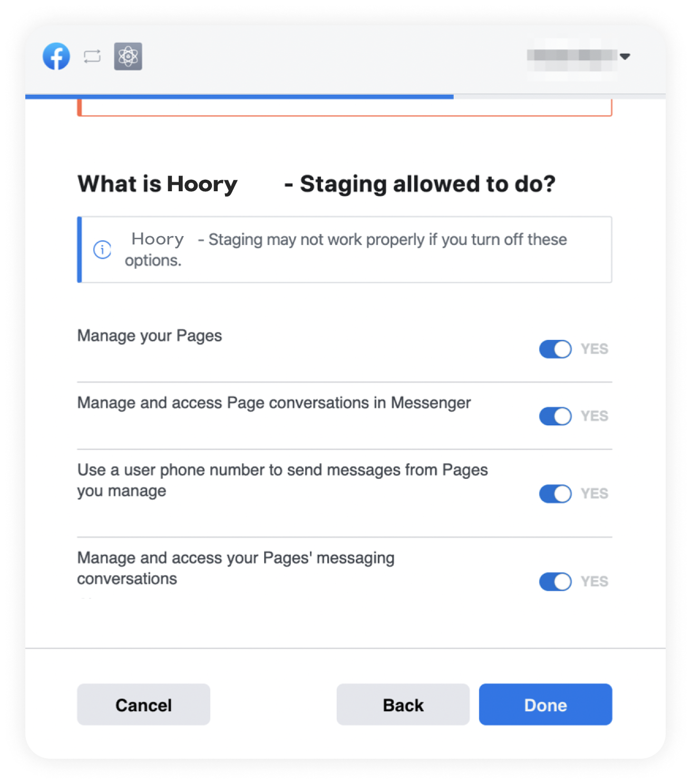This screenshot has height=784, width=691.
Task: Toggle Page conversations in Messenger permission
Action: click(555, 416)
